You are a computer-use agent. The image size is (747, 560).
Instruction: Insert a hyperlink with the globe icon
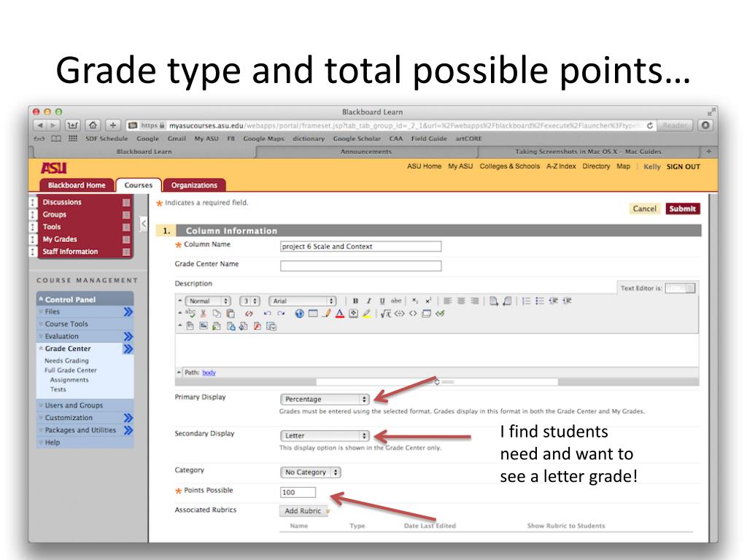point(299,314)
